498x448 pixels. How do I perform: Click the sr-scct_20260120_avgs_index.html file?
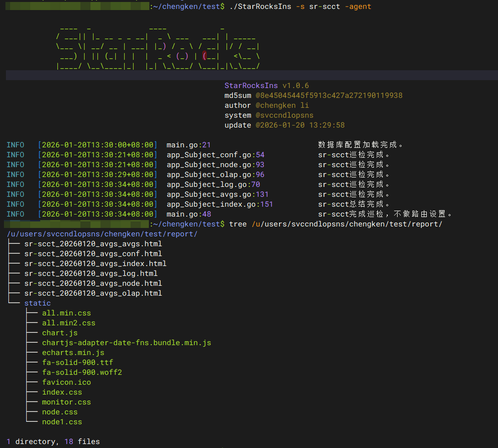pyautogui.click(x=95, y=264)
